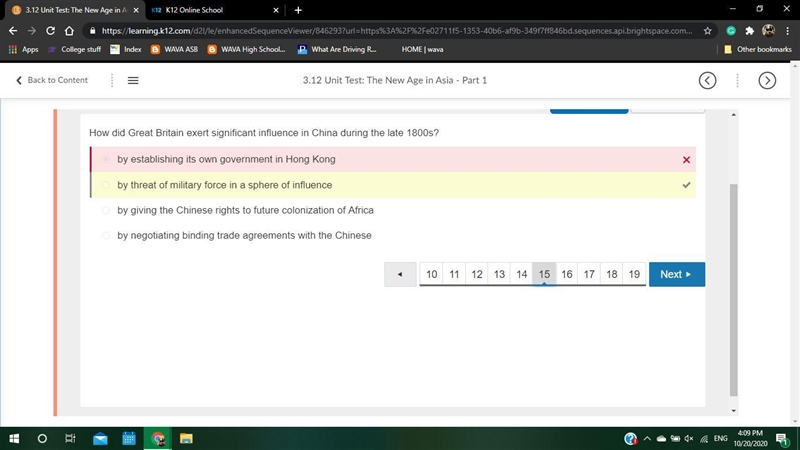This screenshot has width=800, height=450.
Task: Open network Wi-Fi tray icon
Action: coord(704,439)
